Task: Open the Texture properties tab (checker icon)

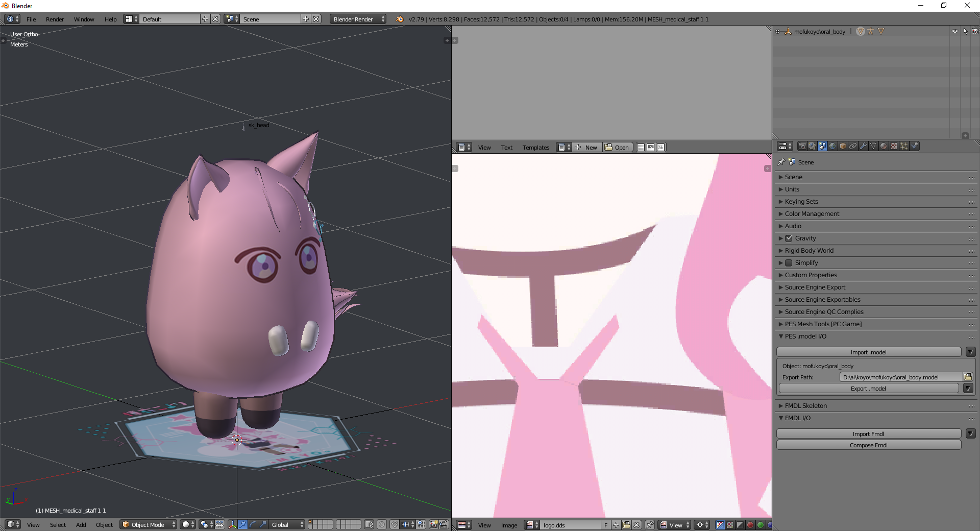Action: point(894,146)
